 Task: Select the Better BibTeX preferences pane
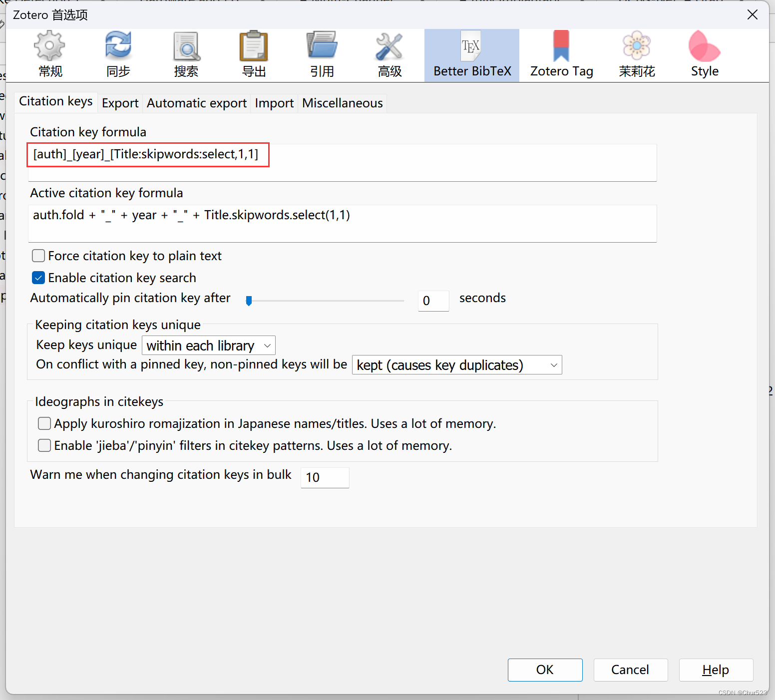click(472, 55)
